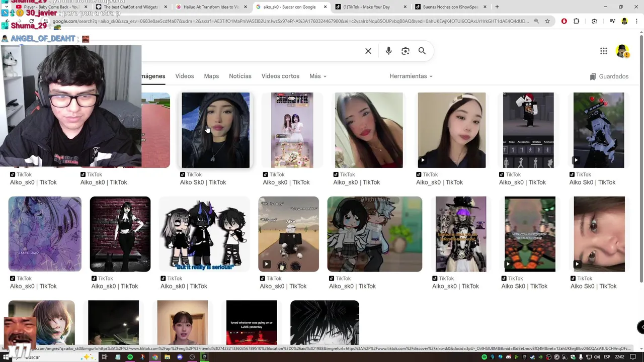Open Google Lens image search
The image size is (644, 362).
pyautogui.click(x=406, y=51)
